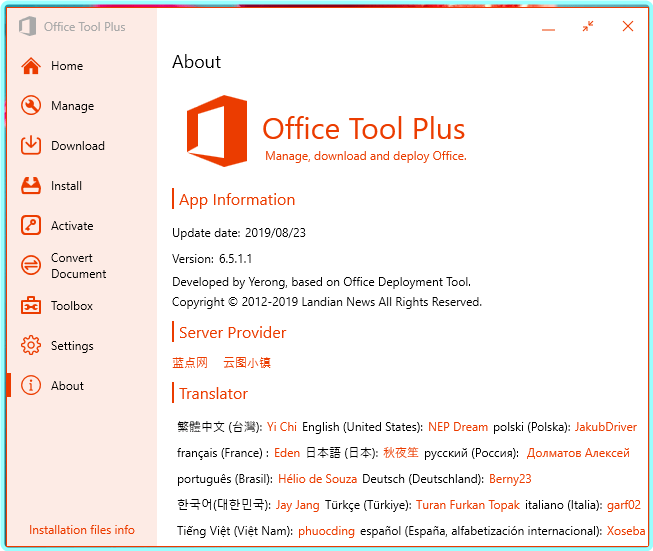Click the Install tray icon
653x551 pixels.
tap(31, 186)
